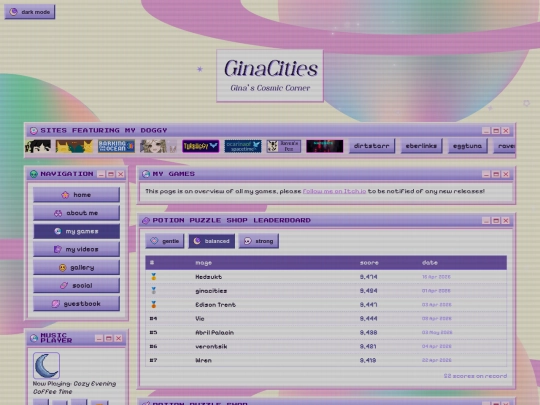Screen dimensions: 540x405
Task: Open the ocarinaof spacetime site badge
Action: click(243, 146)
